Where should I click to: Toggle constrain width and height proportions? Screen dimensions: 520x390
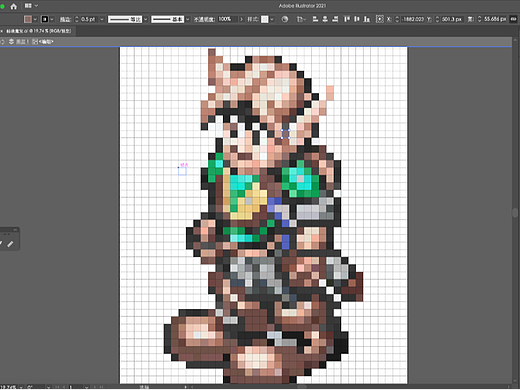[514, 19]
